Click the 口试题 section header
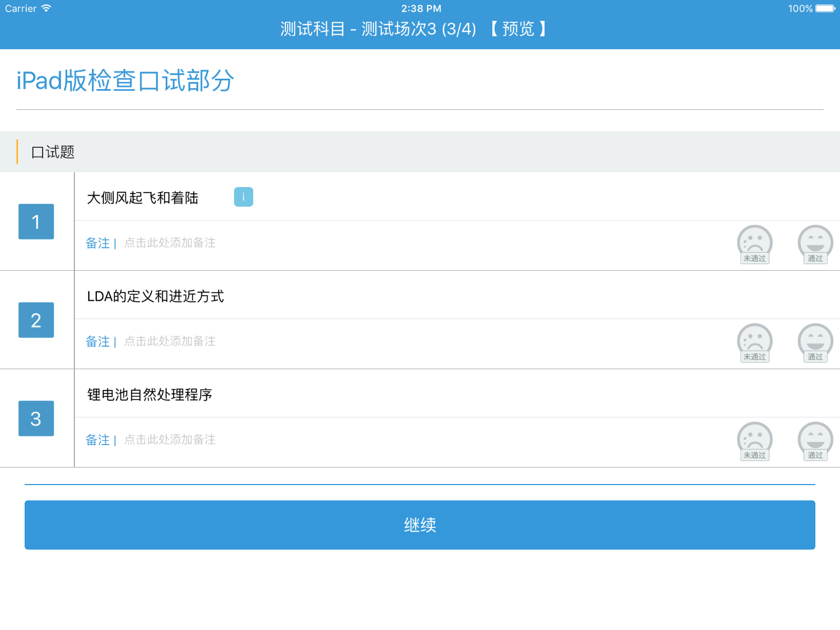Screen dimensions: 840x630 [420, 151]
